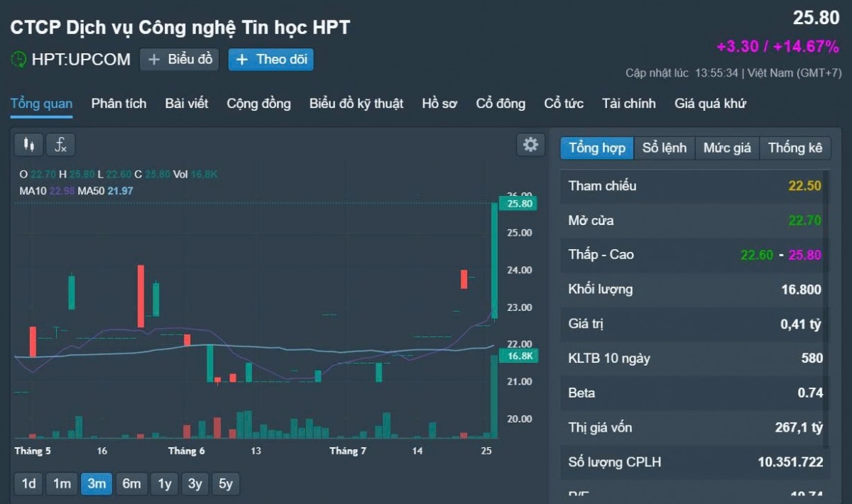852x504 pixels.
Task: Switch chart to 5y timeframe
Action: (226, 483)
